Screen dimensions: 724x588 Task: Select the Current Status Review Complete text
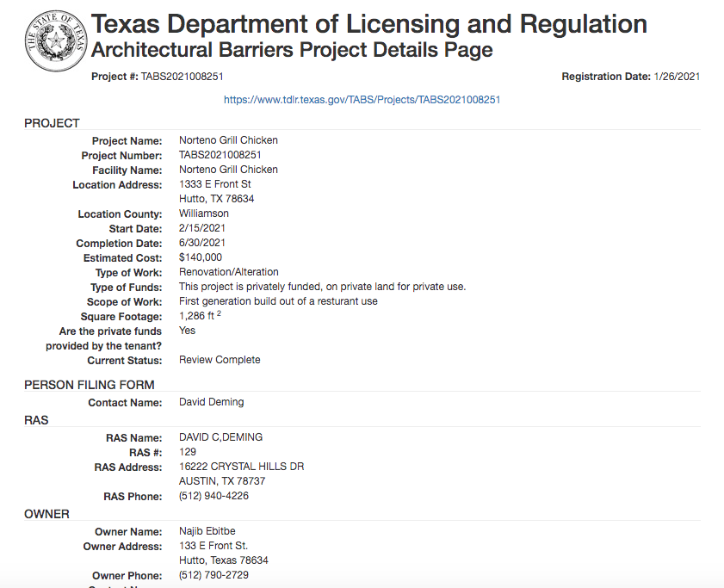(220, 360)
